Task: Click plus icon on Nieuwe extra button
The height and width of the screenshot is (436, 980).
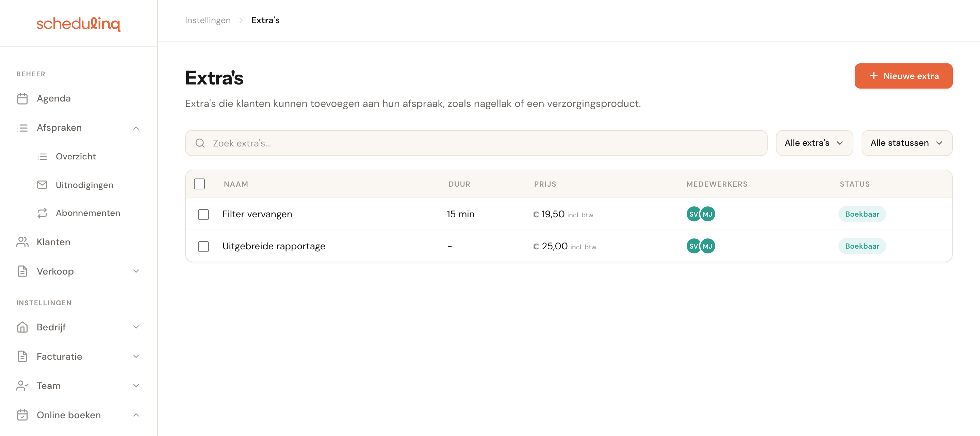Action: [x=874, y=76]
